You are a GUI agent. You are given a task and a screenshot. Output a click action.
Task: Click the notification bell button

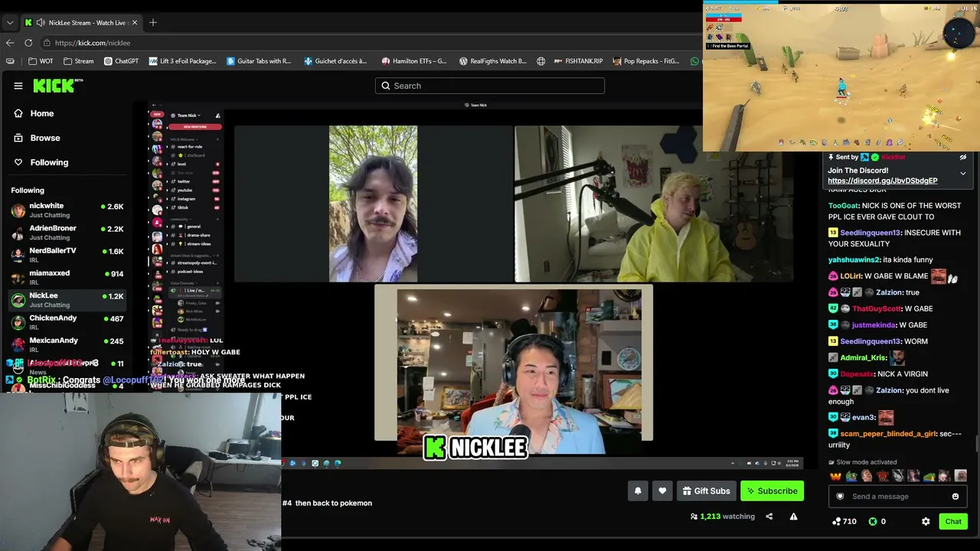tap(638, 491)
